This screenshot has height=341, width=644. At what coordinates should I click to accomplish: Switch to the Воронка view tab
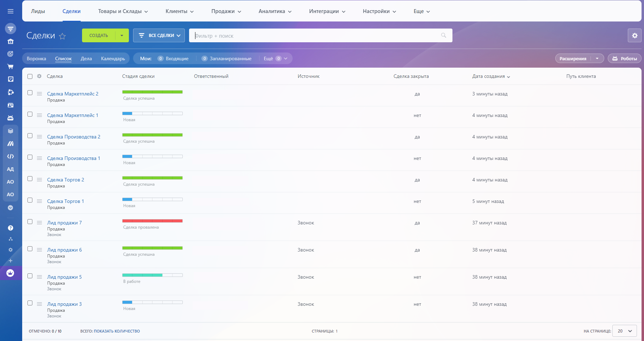click(x=36, y=58)
